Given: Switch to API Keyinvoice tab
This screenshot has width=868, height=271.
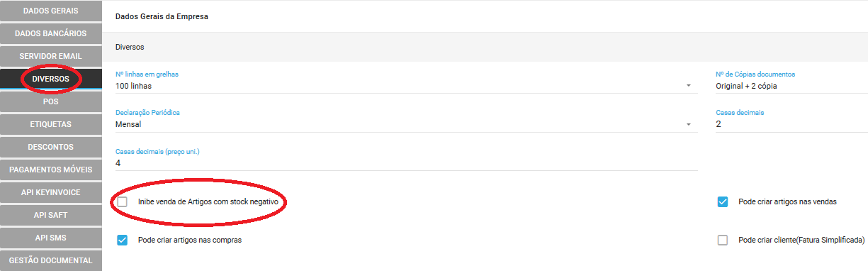Looking at the screenshot, I should point(51,192).
